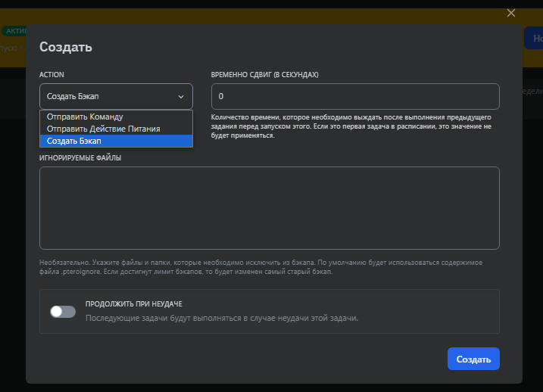Choose Отправить Действие Питания from the list
The image size is (543, 392).
point(103,129)
